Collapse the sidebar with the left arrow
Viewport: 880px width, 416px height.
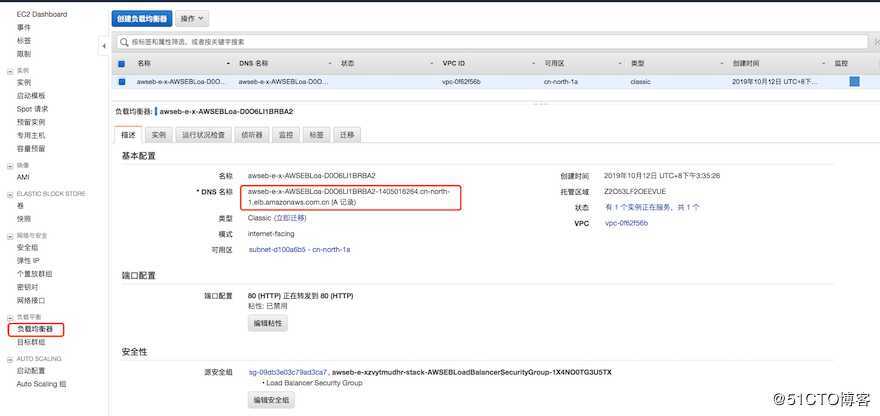(103, 47)
